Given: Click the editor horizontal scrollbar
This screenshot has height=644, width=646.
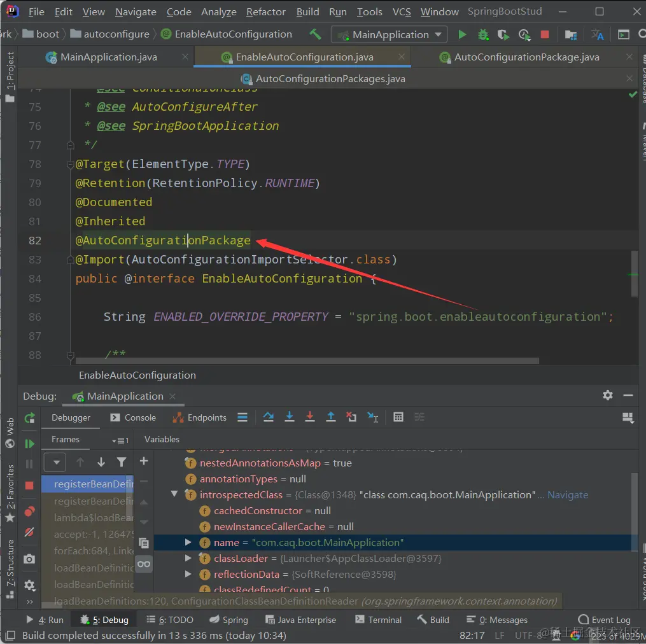Looking at the screenshot, I should click(307, 361).
